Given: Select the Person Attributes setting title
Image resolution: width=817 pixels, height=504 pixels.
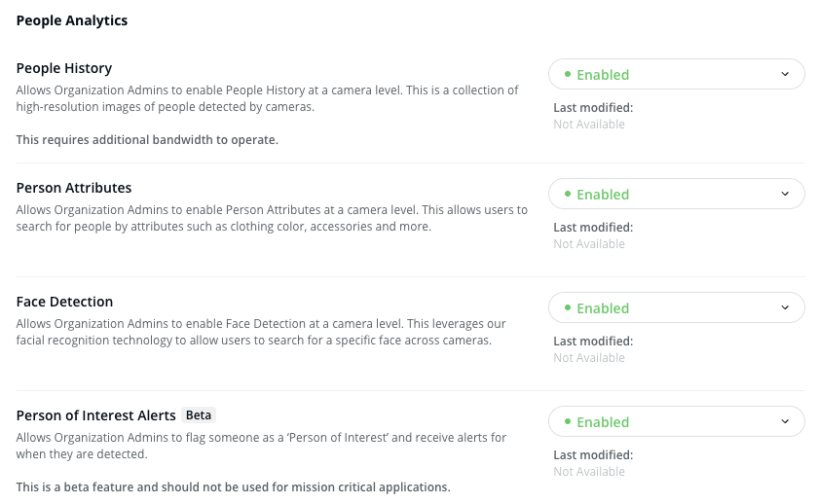Looking at the screenshot, I should [74, 188].
